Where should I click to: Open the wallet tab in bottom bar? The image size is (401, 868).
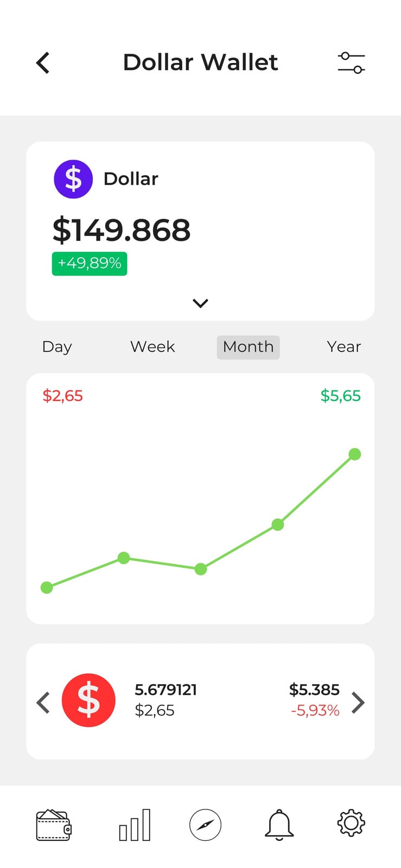click(54, 825)
